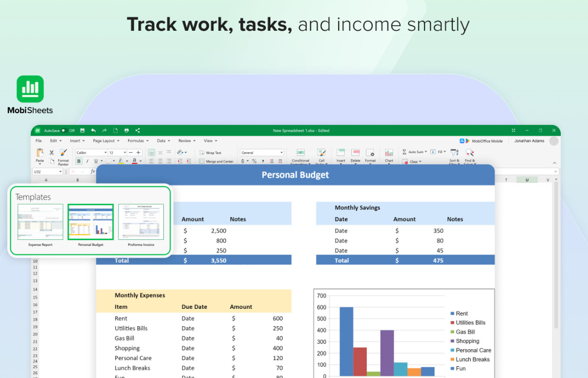Click the Print icon

(127, 131)
